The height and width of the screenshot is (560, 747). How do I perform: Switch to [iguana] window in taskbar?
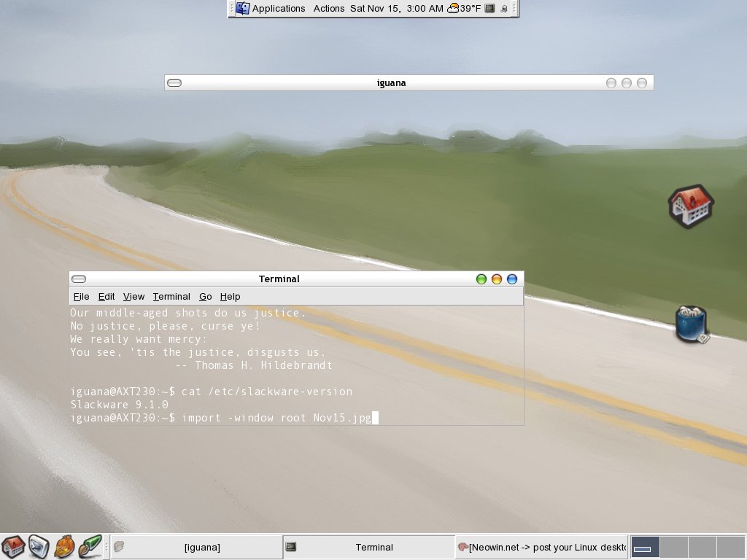point(196,547)
